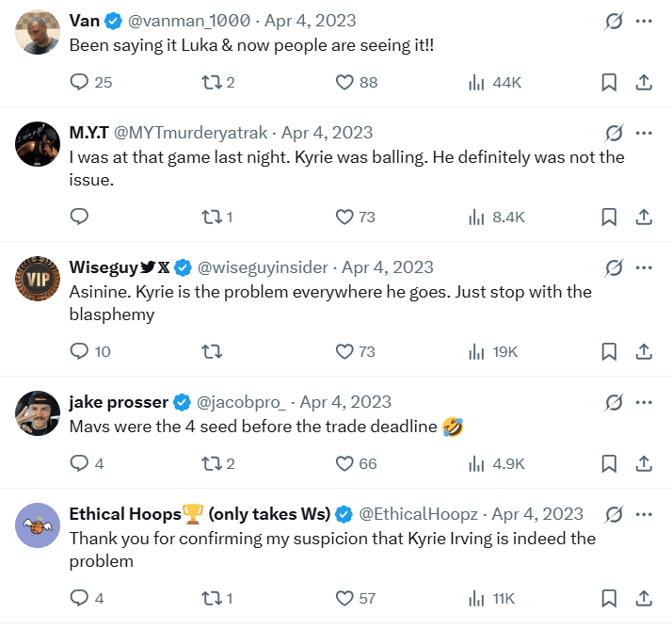Viewport: 672px width, 629px height.
Task: Like Van's tweet about Luka
Action: 344,83
